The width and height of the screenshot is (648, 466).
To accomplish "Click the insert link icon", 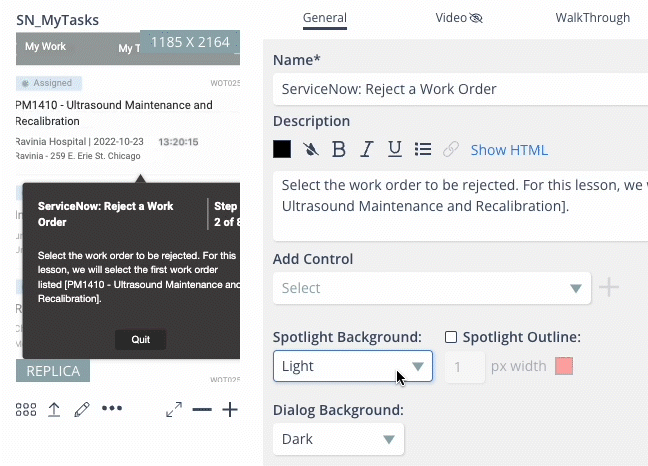I will click(x=451, y=149).
